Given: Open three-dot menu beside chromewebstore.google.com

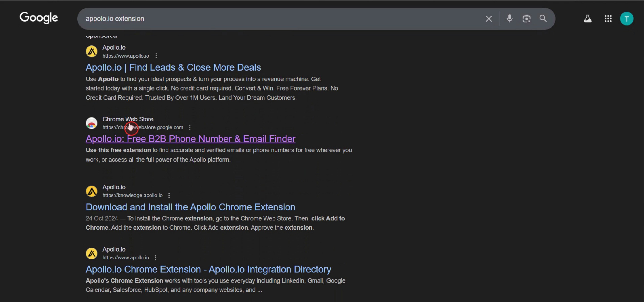Looking at the screenshot, I should tap(190, 128).
